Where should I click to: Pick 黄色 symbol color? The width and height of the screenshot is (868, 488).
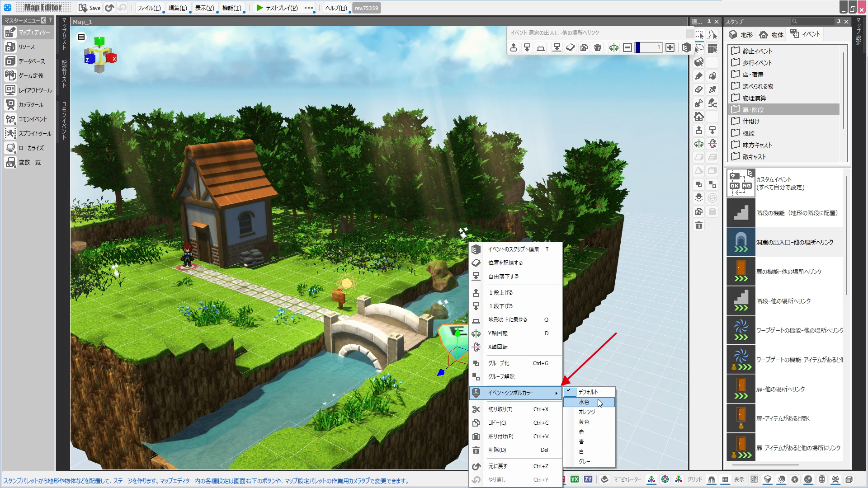point(589,422)
